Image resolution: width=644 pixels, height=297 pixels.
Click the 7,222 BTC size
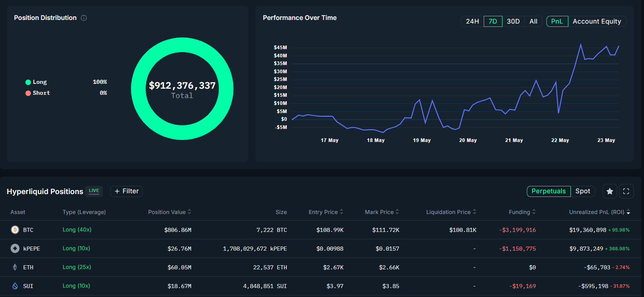tap(272, 230)
